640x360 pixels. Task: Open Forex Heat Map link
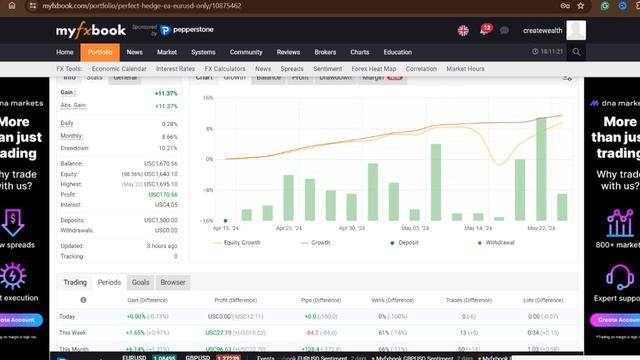click(x=373, y=69)
